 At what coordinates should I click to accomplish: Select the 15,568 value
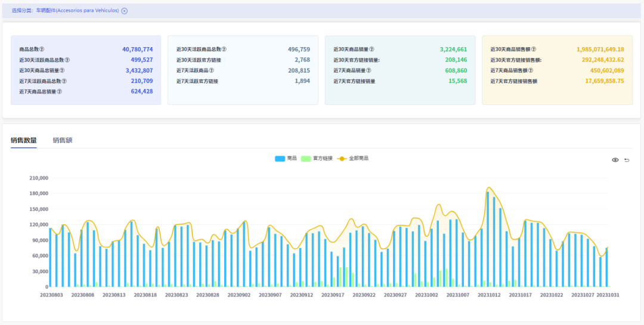tap(458, 81)
